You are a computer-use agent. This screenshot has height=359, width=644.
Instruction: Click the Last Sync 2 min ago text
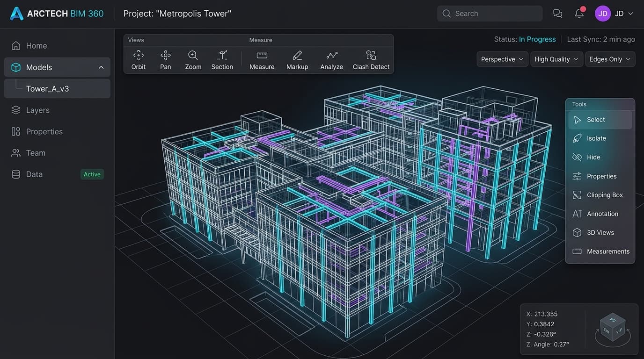coord(601,39)
